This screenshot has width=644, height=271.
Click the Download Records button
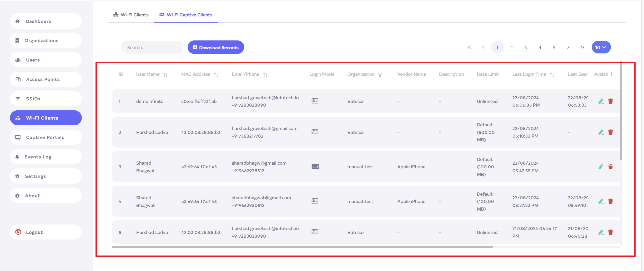coord(216,48)
